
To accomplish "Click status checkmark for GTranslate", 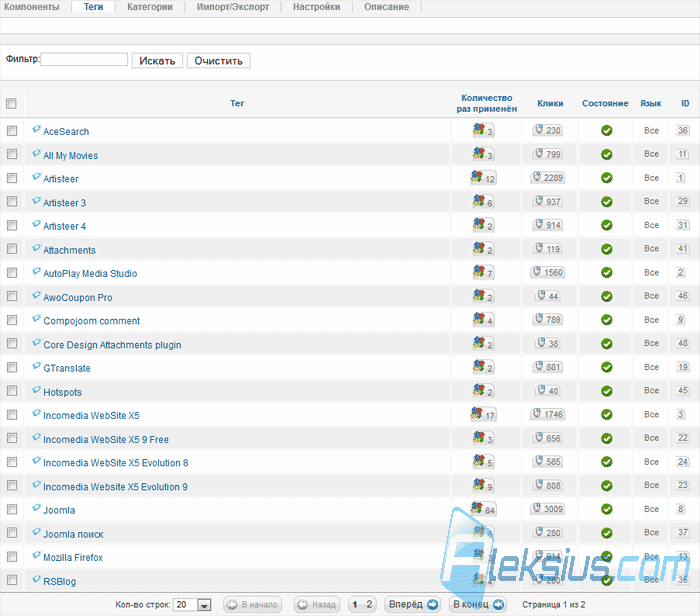I will (x=606, y=367).
